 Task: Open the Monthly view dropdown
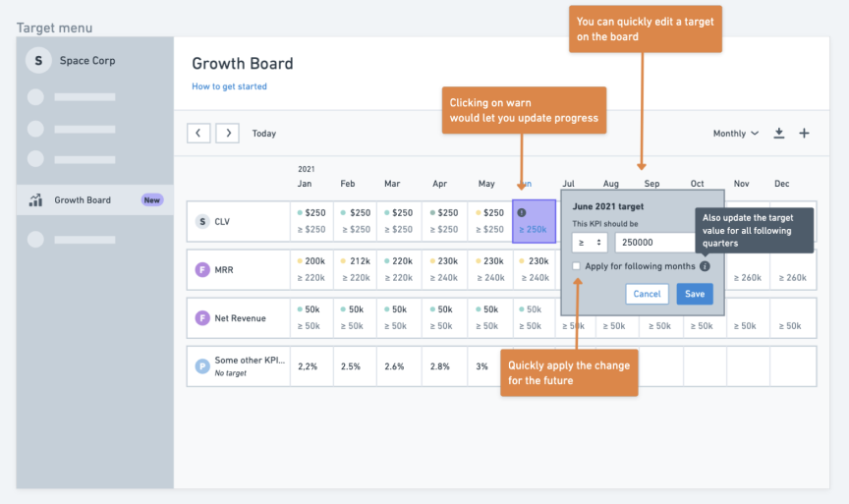click(735, 134)
